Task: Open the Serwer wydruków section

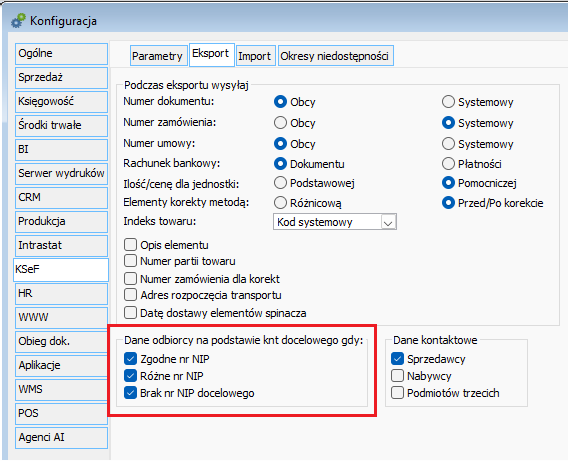Action: [x=61, y=173]
